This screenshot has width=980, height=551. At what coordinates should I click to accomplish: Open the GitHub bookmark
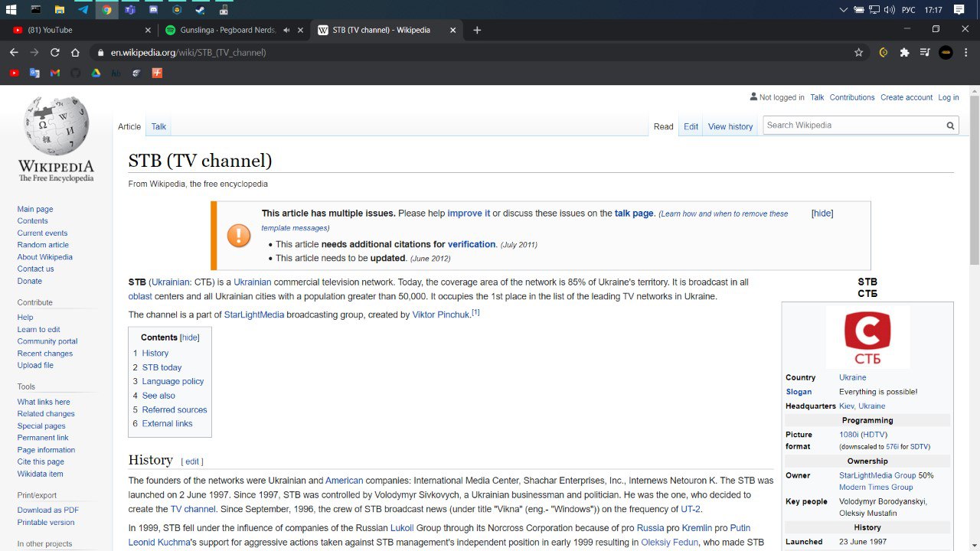75,73
